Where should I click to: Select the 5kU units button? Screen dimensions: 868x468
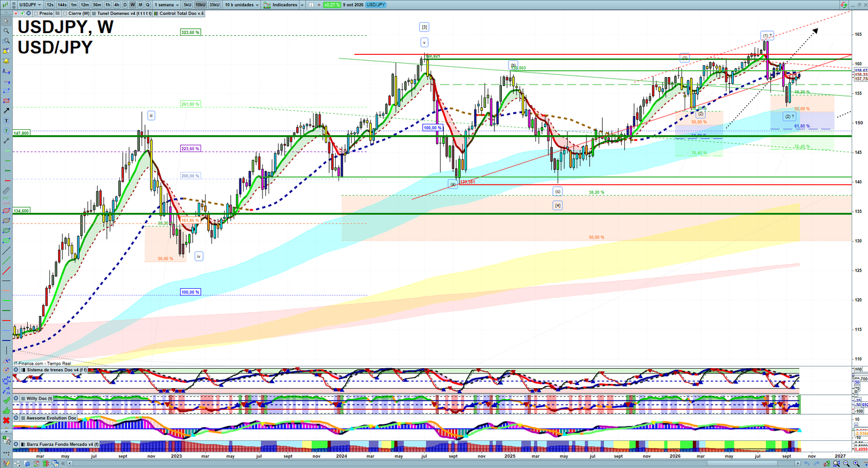[x=187, y=5]
